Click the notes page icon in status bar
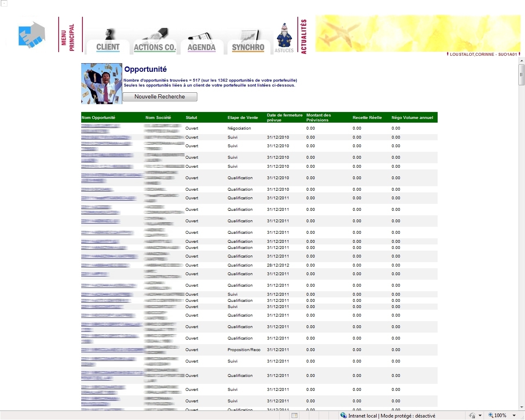 pos(294,415)
